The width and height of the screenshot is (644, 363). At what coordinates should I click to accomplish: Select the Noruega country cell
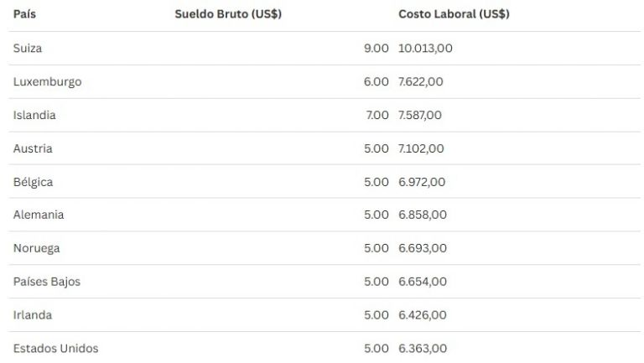(36, 248)
